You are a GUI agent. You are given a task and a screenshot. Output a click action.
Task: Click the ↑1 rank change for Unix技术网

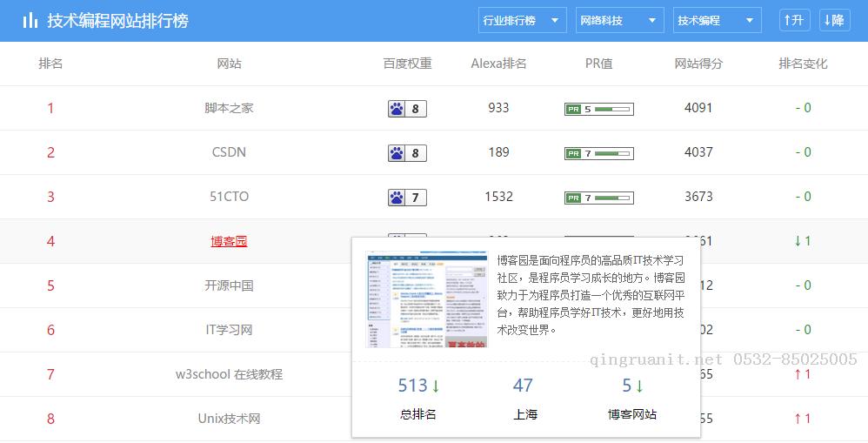803,419
